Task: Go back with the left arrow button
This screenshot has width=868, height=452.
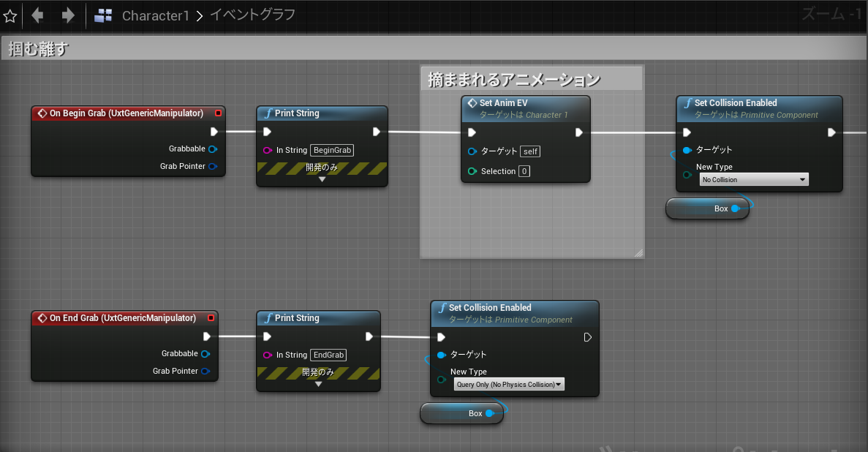Action: point(37,15)
